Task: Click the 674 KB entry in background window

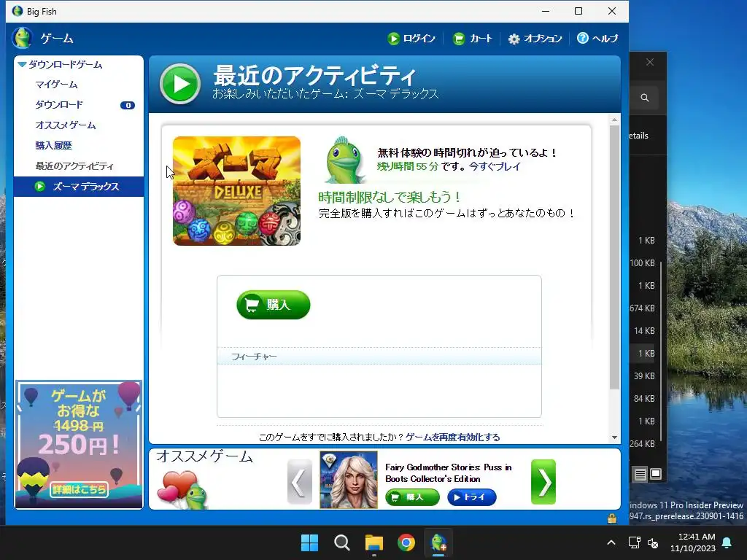Action: (642, 308)
